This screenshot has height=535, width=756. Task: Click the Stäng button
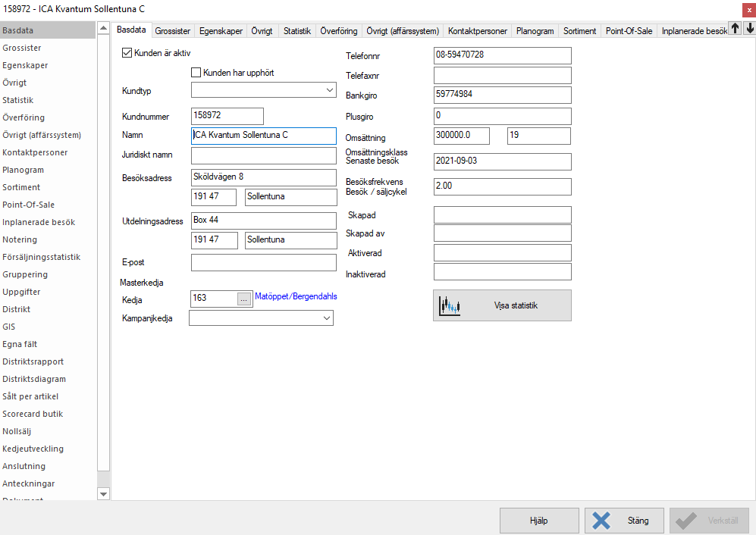click(x=624, y=521)
